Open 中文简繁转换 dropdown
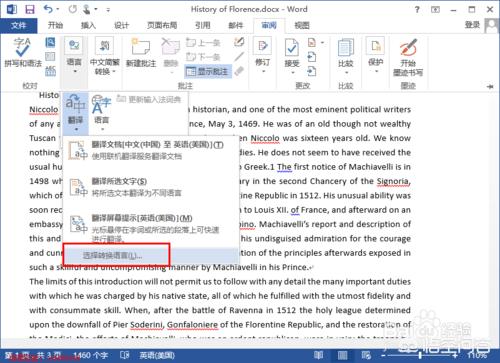 104,56
